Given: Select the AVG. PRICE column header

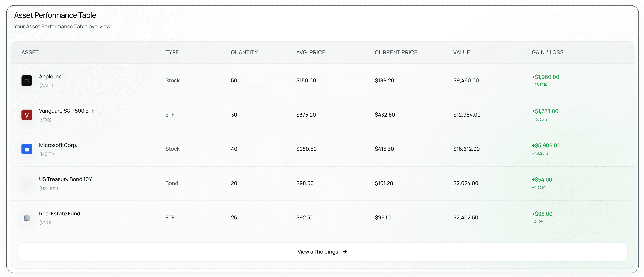Looking at the screenshot, I should (310, 52).
